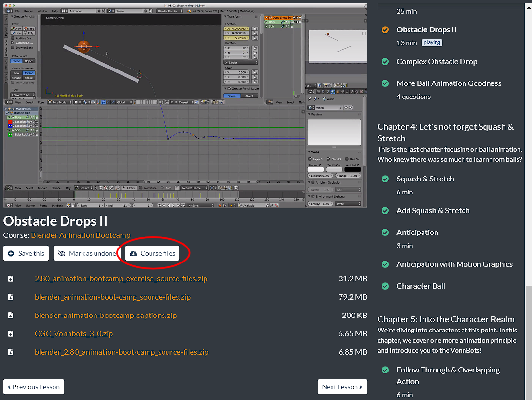Click the Zenith Color swatch
532x400 pixels.
[334, 169]
